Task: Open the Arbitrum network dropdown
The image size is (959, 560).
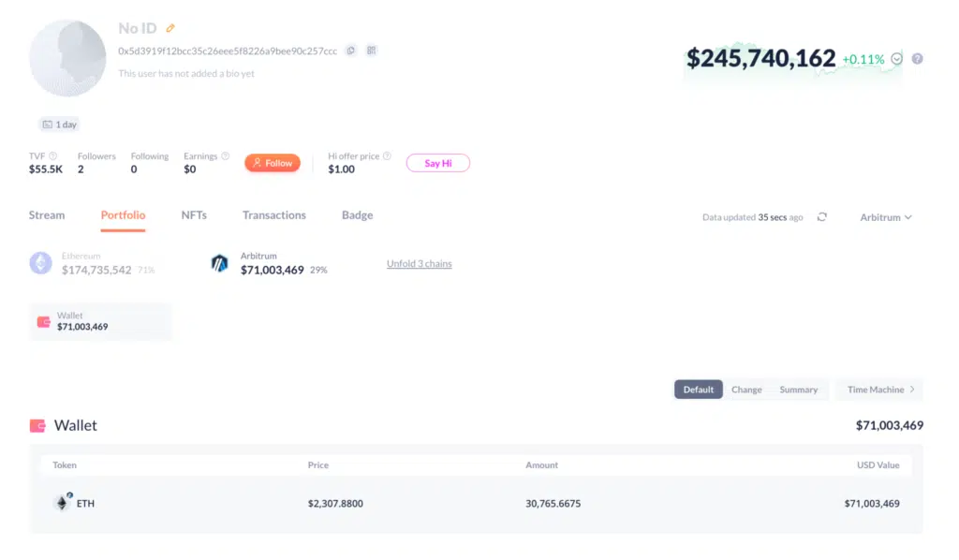Action: (883, 217)
